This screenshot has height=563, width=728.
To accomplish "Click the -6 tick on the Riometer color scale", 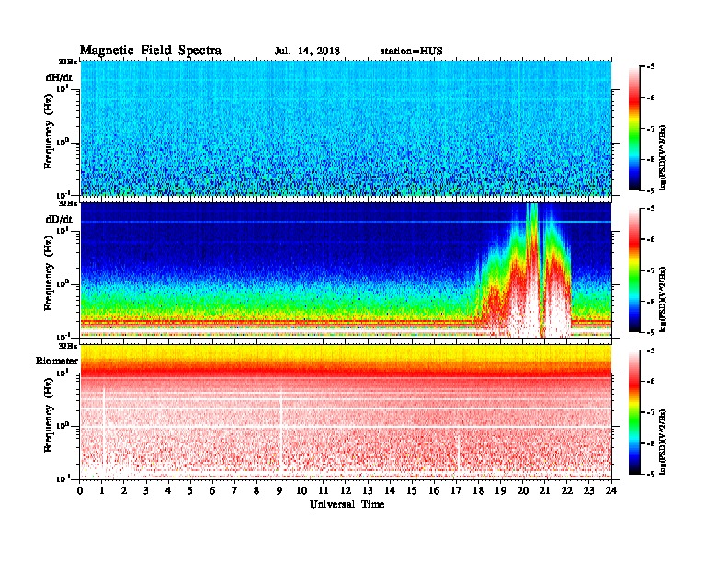I will pos(651,382).
